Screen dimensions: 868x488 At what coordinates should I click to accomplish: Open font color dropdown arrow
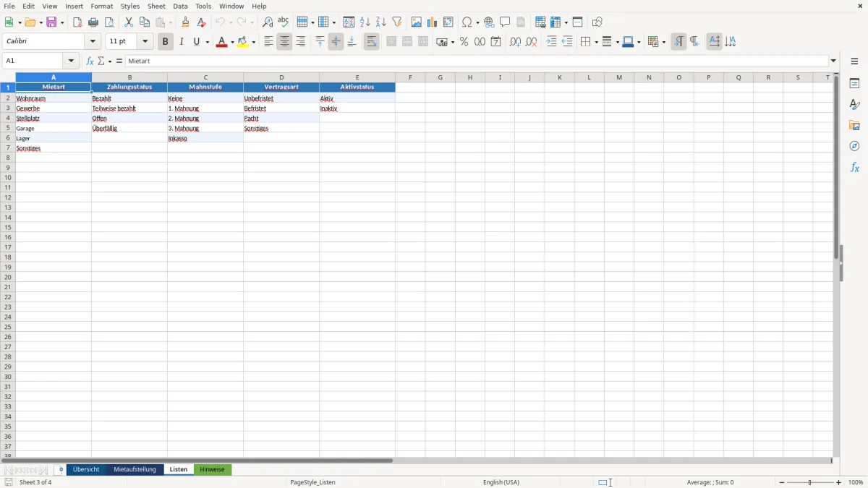coord(232,42)
